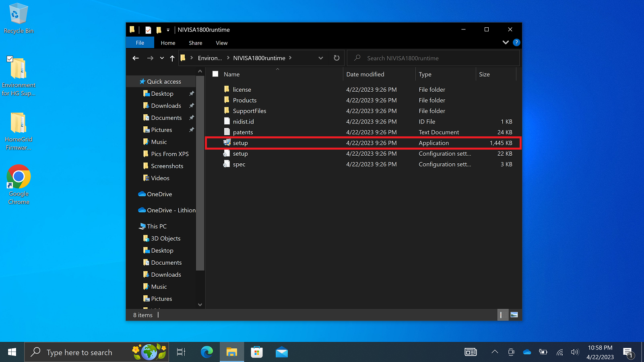This screenshot has height=362, width=644.
Task: Select Environment for HG Sup desktop folder
Action: [x=19, y=77]
